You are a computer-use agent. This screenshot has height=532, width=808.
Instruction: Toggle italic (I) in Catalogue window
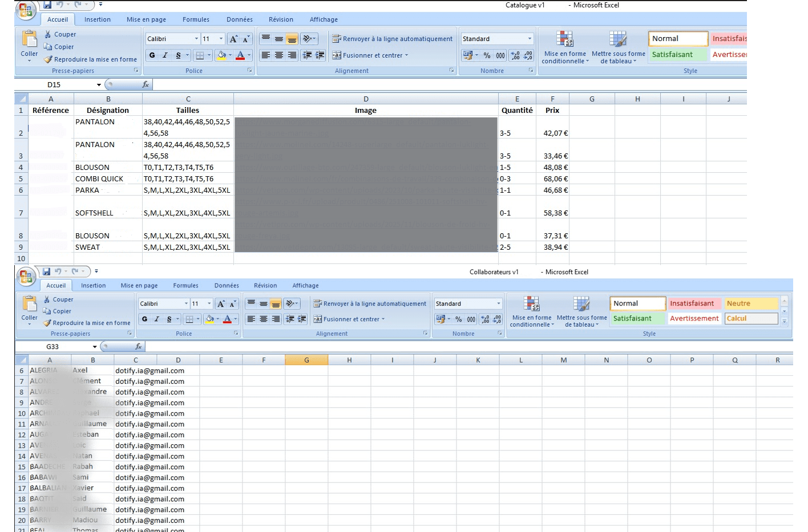point(165,55)
